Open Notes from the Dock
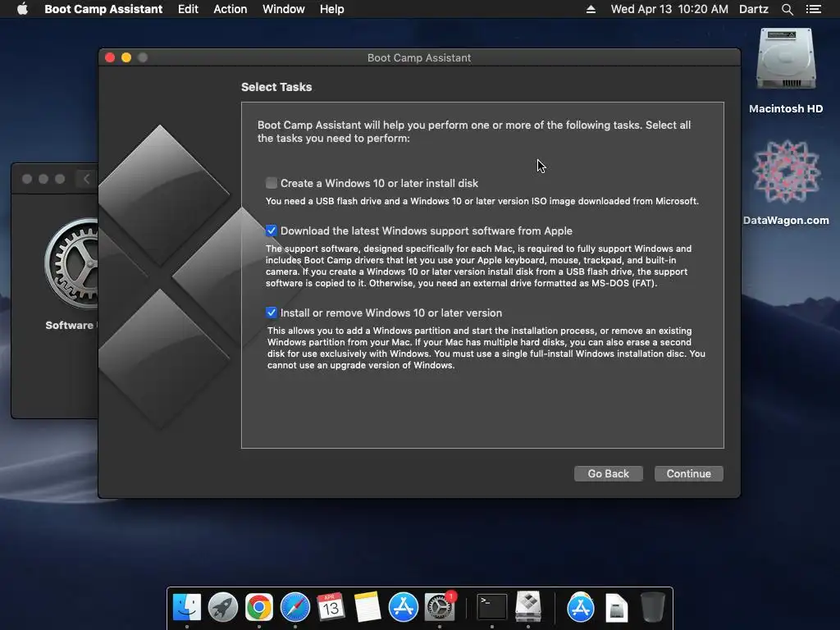 tap(367, 607)
